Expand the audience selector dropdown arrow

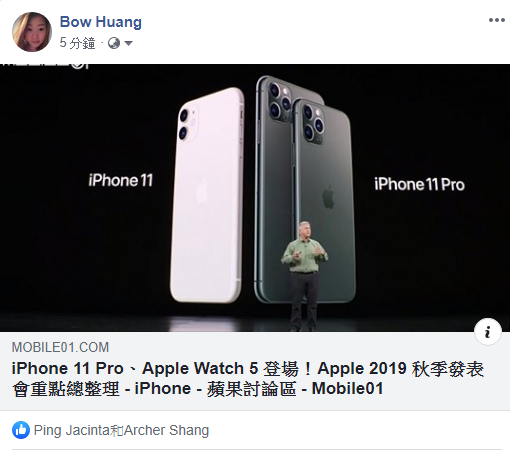pos(128,43)
